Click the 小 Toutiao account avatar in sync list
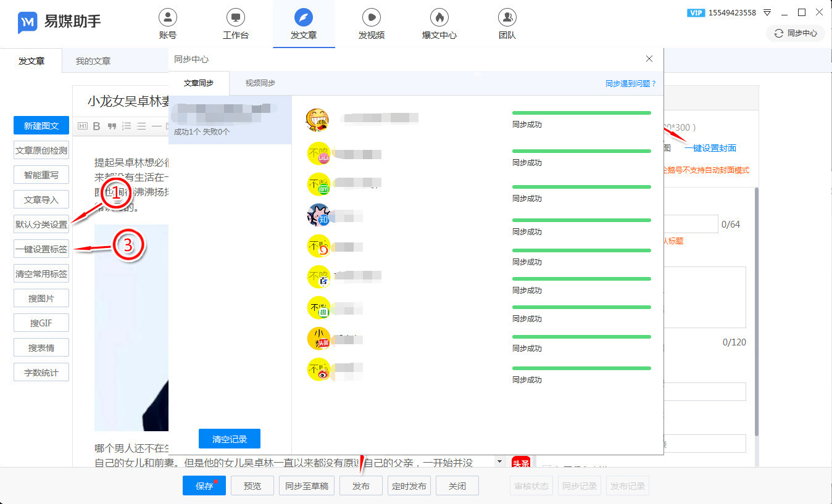This screenshot has height=504, width=832. 318,338
